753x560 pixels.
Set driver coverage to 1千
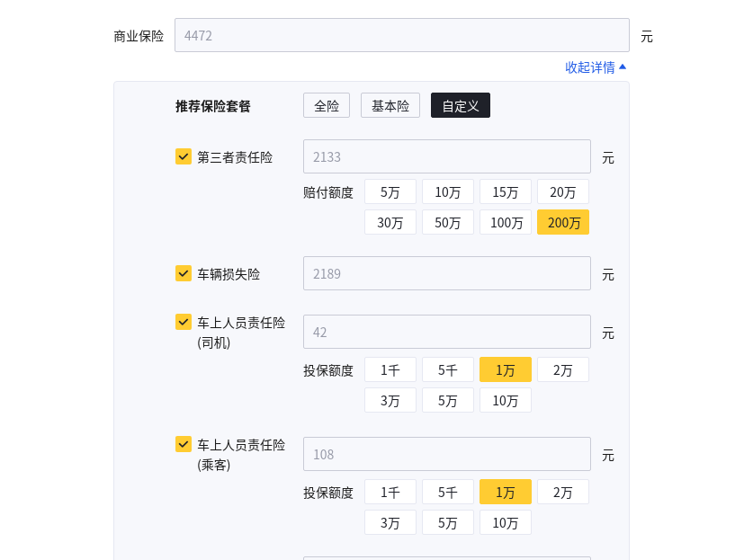click(x=390, y=370)
